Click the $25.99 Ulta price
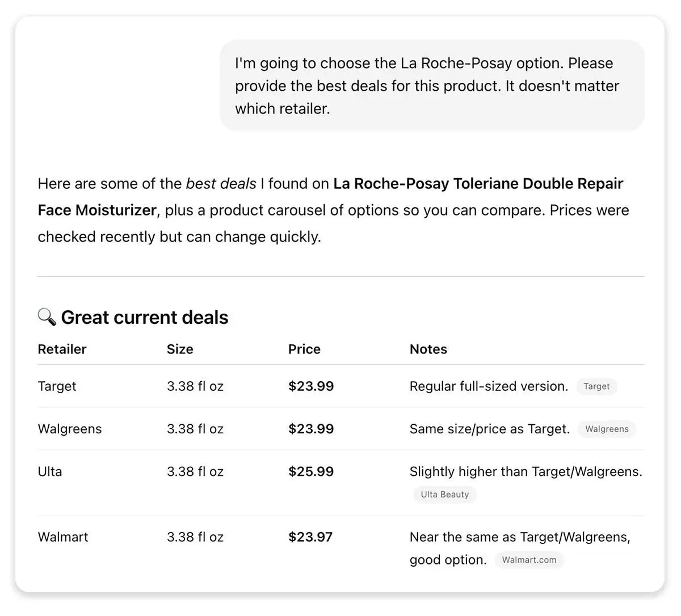 pyautogui.click(x=311, y=471)
